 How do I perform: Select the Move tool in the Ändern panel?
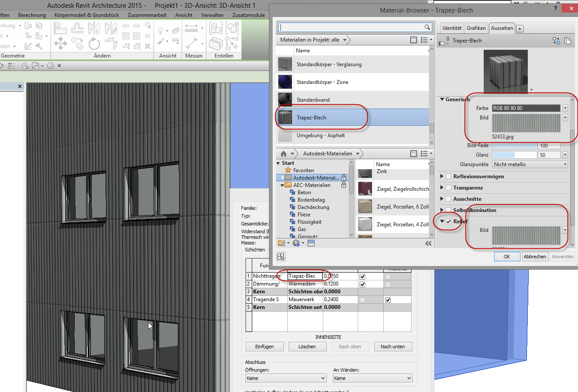click(x=60, y=43)
